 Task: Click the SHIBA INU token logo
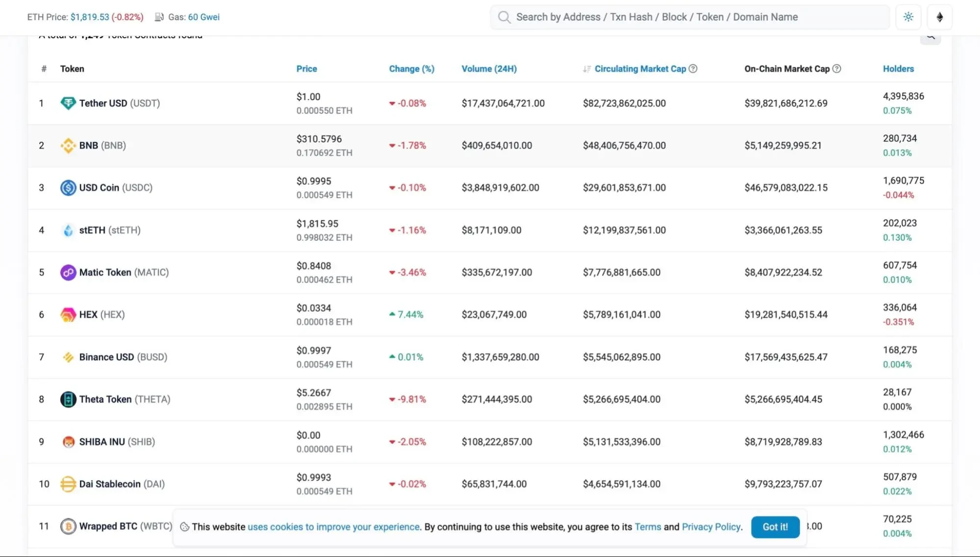68,442
